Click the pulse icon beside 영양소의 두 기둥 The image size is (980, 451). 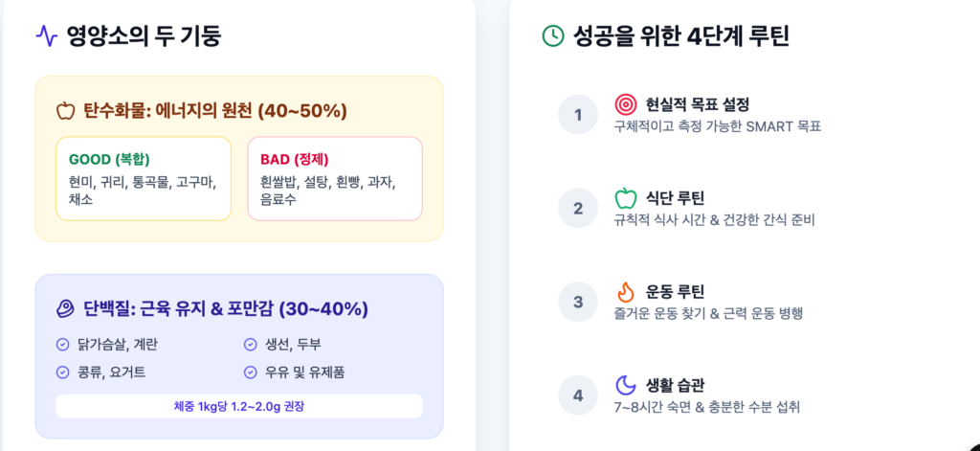tap(47, 36)
